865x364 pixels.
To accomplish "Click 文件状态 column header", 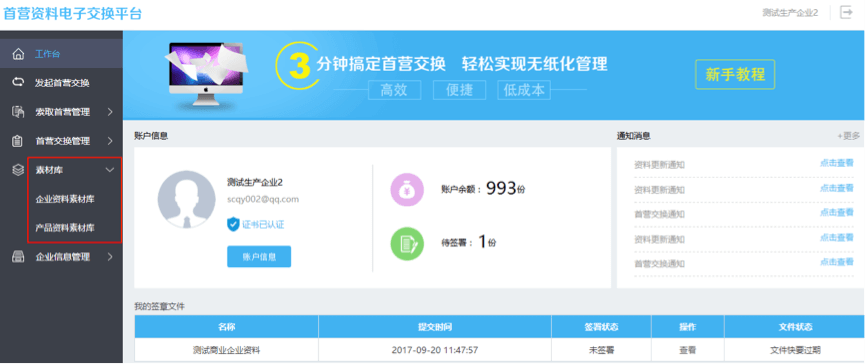I will 795,327.
